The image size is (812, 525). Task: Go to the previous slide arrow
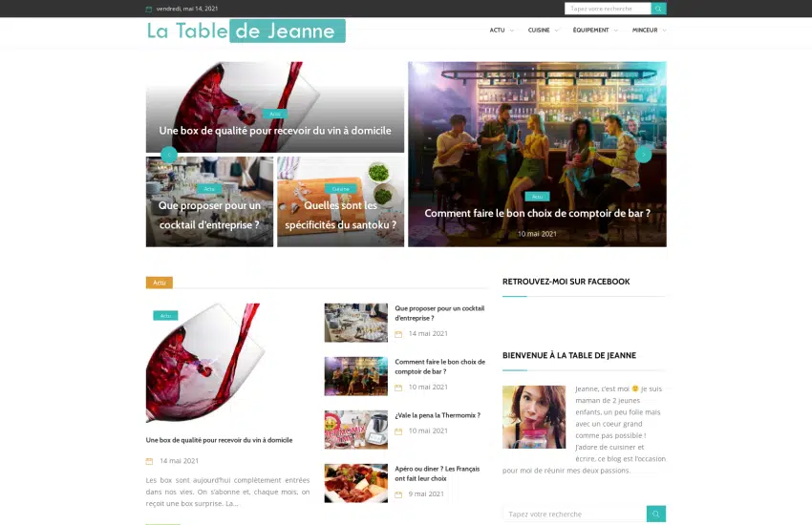[169, 155]
